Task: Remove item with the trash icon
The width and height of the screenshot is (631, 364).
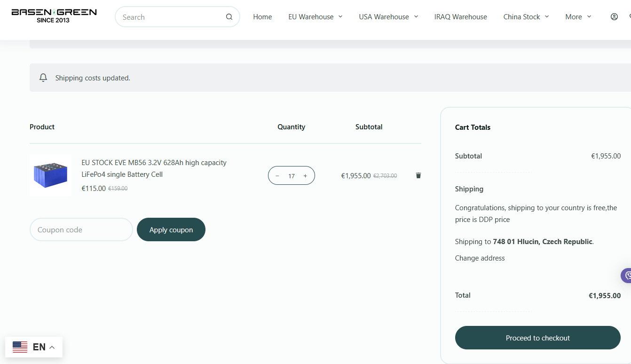Action: [418, 175]
